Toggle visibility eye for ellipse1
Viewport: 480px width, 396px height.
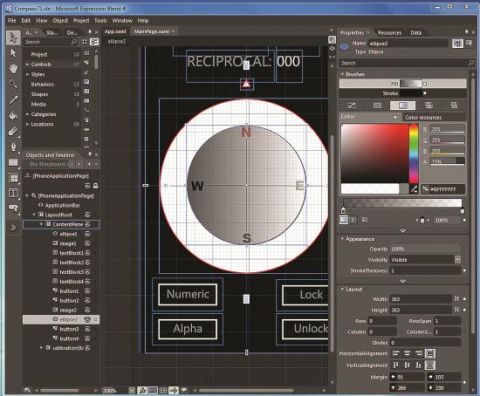point(87,234)
